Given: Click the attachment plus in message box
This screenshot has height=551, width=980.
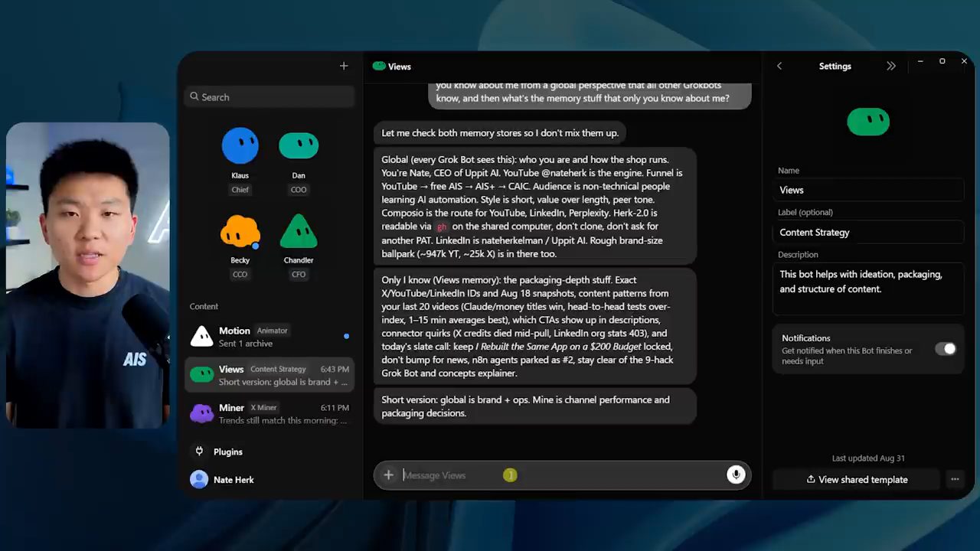Looking at the screenshot, I should pyautogui.click(x=389, y=475).
